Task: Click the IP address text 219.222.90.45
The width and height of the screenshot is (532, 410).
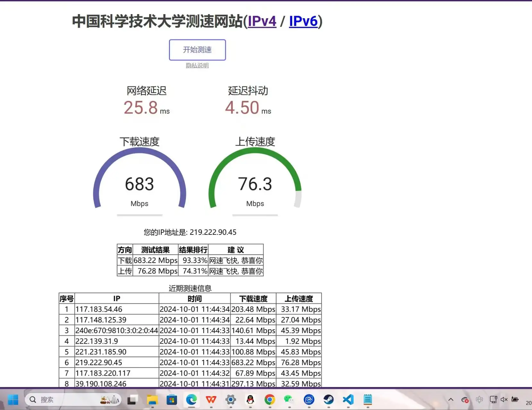Action: [x=213, y=232]
